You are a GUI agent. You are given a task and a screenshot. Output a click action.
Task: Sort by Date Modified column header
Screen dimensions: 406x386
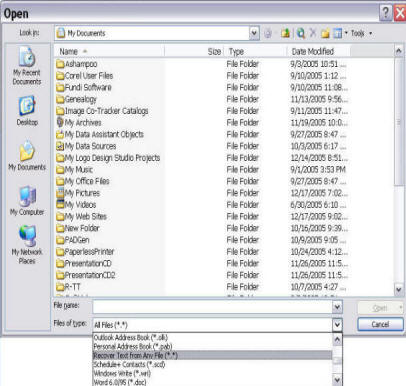tap(319, 51)
